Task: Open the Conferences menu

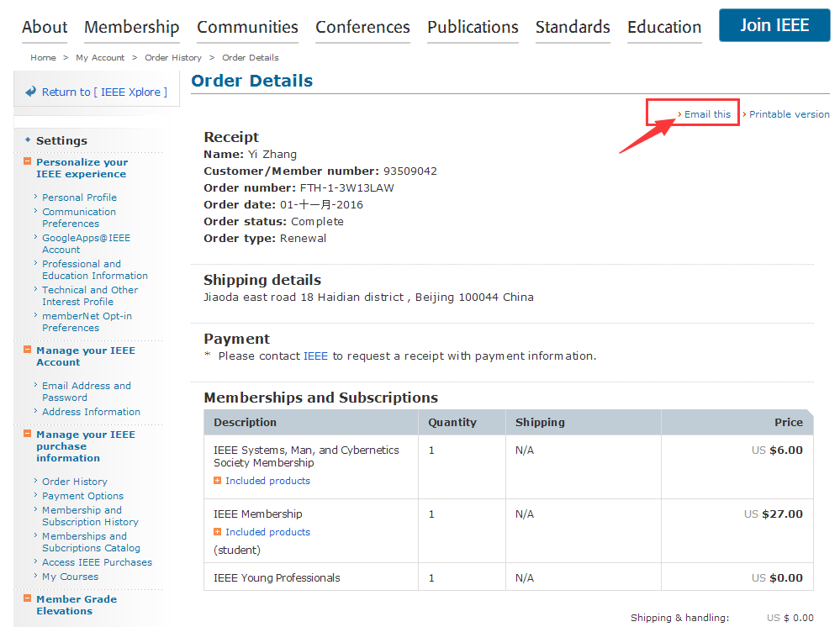Action: (362, 27)
